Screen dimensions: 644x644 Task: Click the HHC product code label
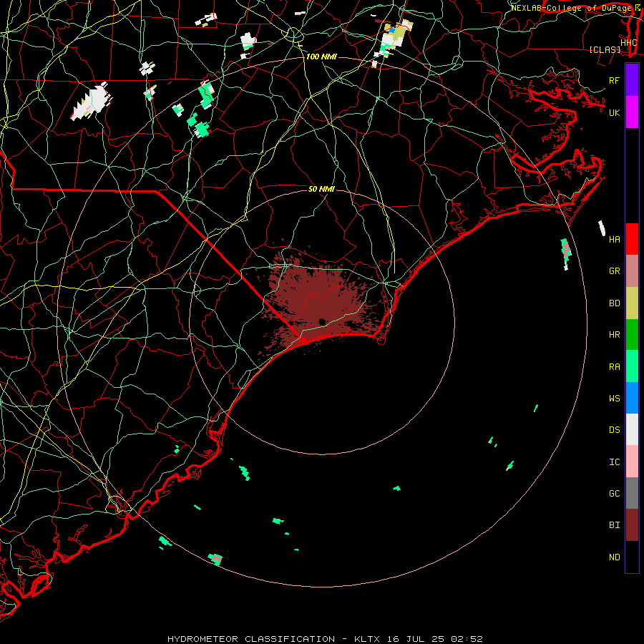tap(628, 43)
